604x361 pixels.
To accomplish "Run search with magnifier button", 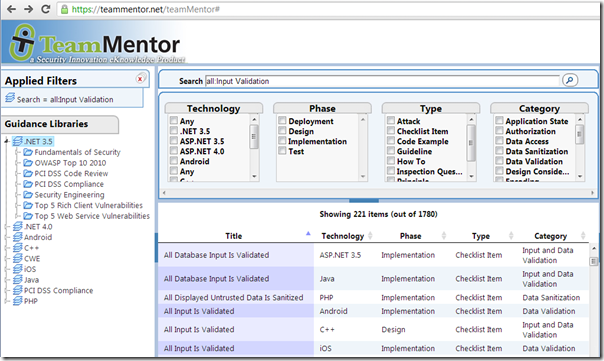I will point(570,80).
